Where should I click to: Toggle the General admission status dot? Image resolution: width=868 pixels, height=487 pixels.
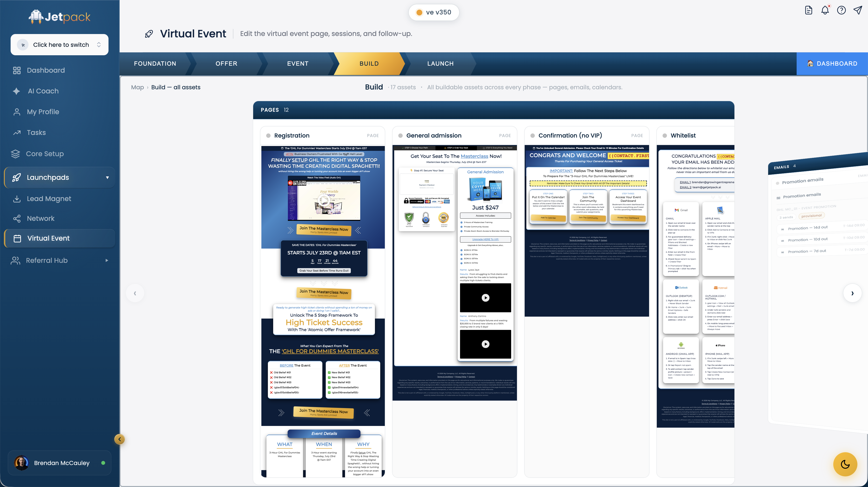click(401, 136)
